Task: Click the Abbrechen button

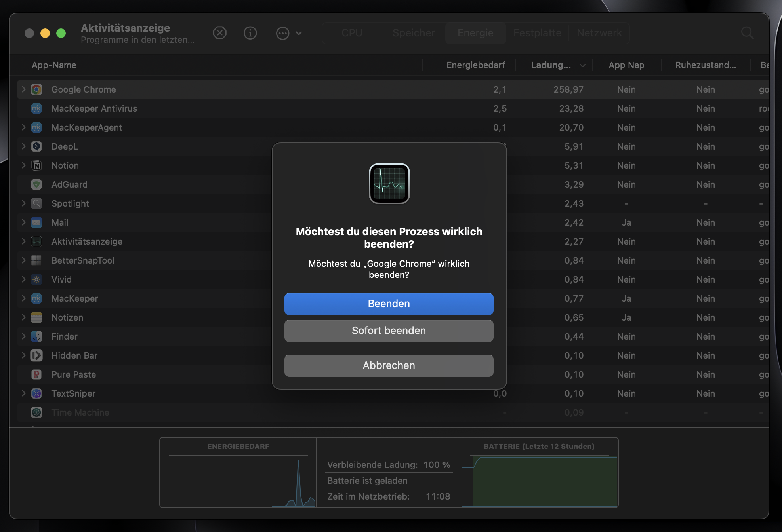Action: pyautogui.click(x=389, y=365)
